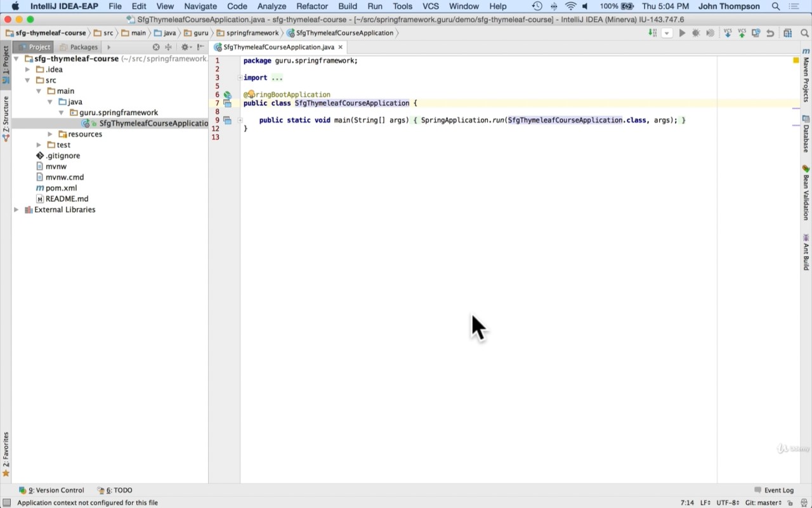Collapse the src folder
Viewport: 812px width, 508px height.
[28, 81]
